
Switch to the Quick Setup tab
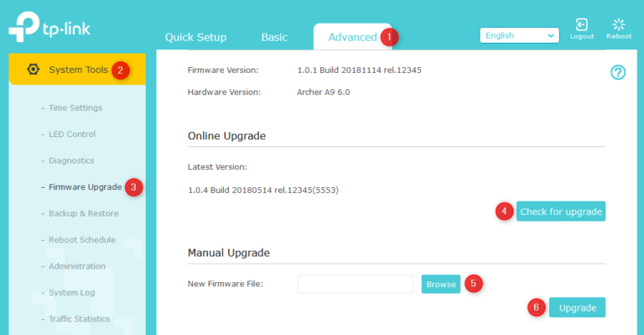[x=195, y=37]
